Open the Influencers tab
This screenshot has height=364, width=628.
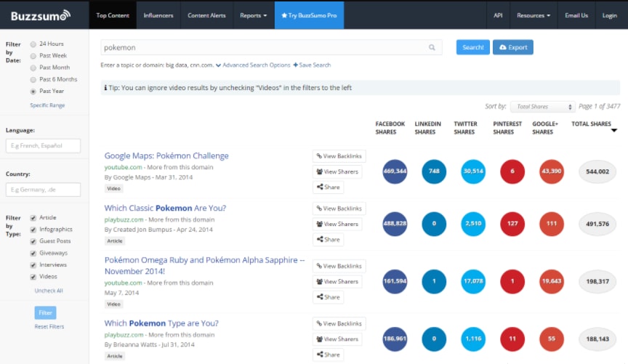pyautogui.click(x=158, y=15)
